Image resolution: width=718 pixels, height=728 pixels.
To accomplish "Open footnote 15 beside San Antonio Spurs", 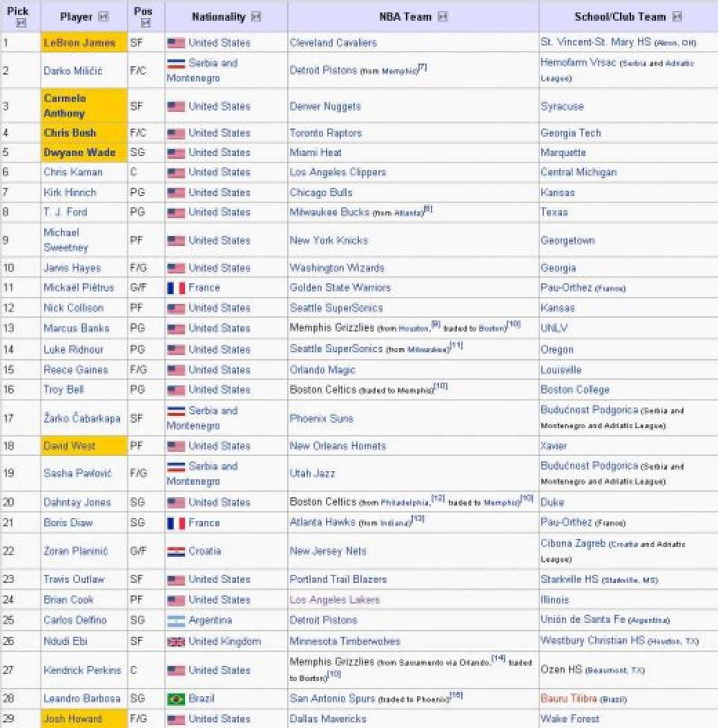I will coord(457,695).
